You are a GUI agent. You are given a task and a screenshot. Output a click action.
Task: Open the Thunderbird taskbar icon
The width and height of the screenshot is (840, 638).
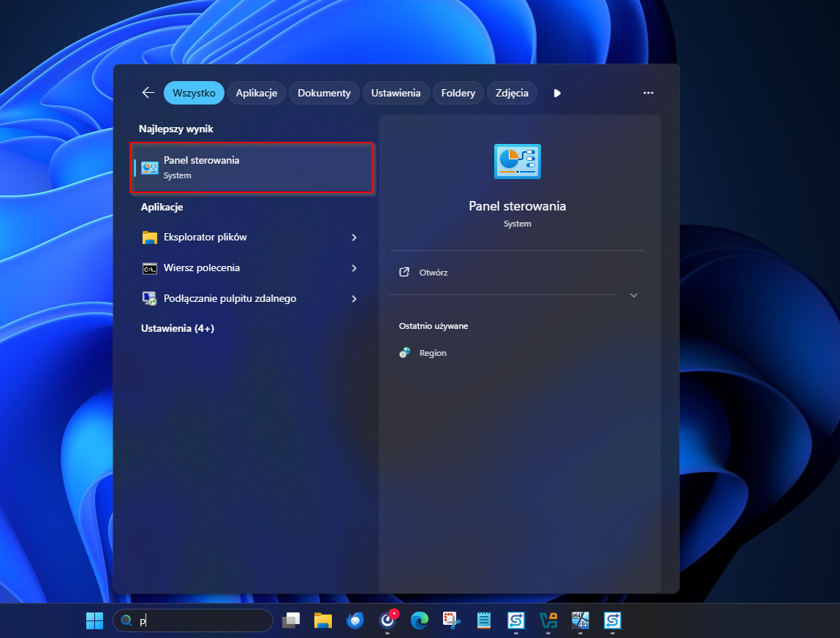point(356,620)
